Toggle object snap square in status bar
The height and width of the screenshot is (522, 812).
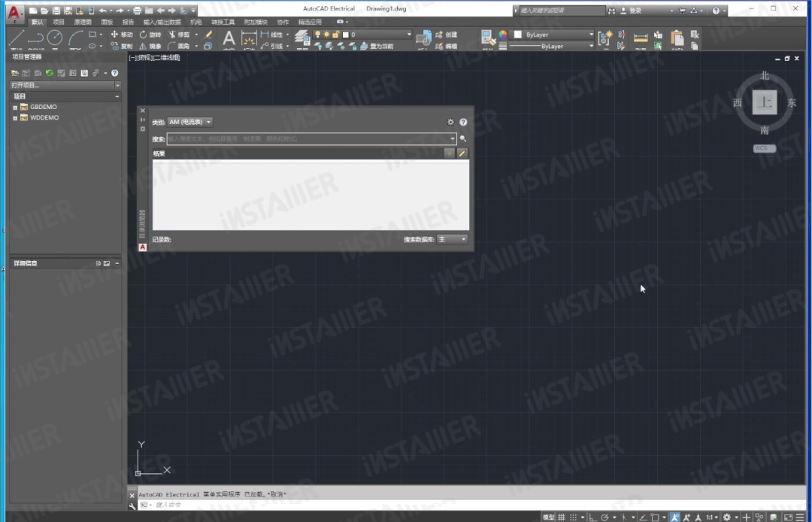(655, 517)
